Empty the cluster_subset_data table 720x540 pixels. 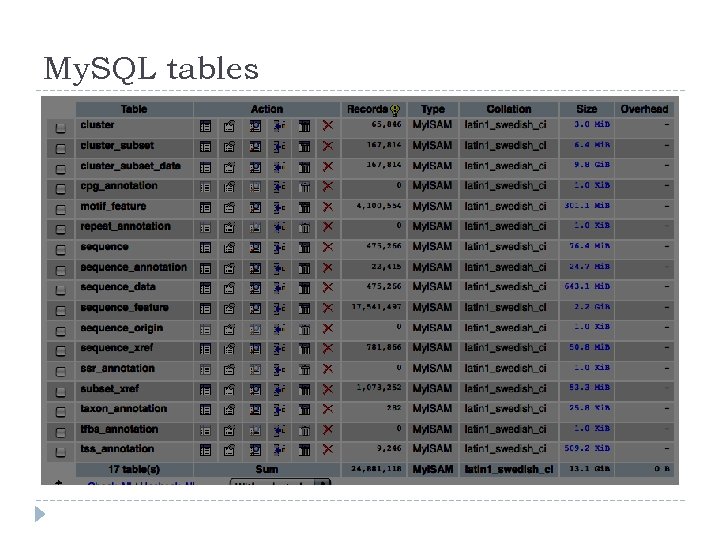click(x=304, y=167)
